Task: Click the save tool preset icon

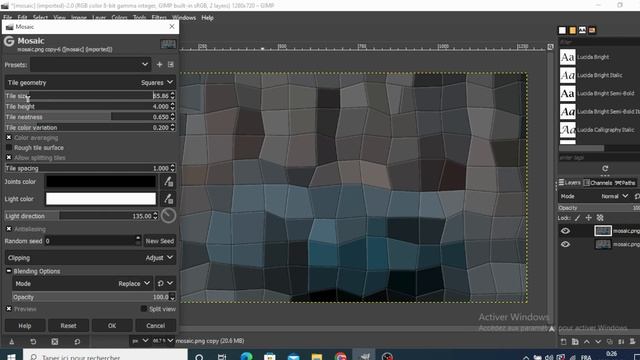Action: pyautogui.click(x=11, y=341)
